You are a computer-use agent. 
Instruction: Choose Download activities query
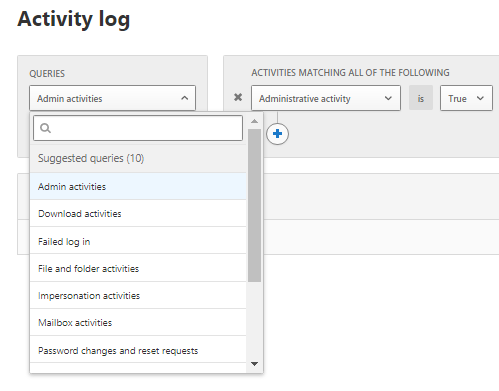point(138,214)
